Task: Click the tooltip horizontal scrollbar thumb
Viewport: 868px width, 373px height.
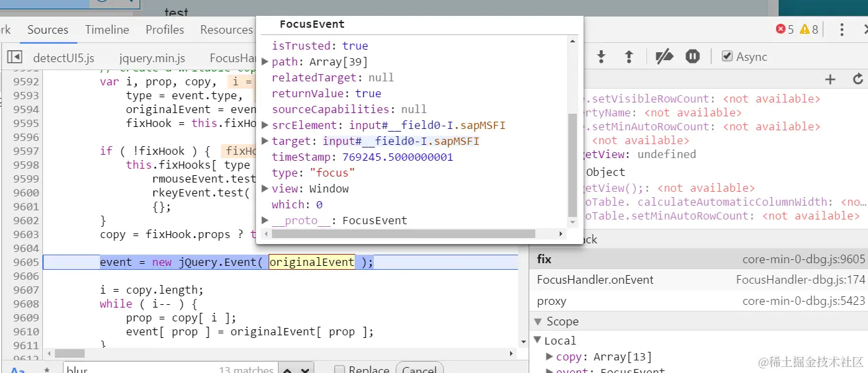Action: click(x=403, y=233)
